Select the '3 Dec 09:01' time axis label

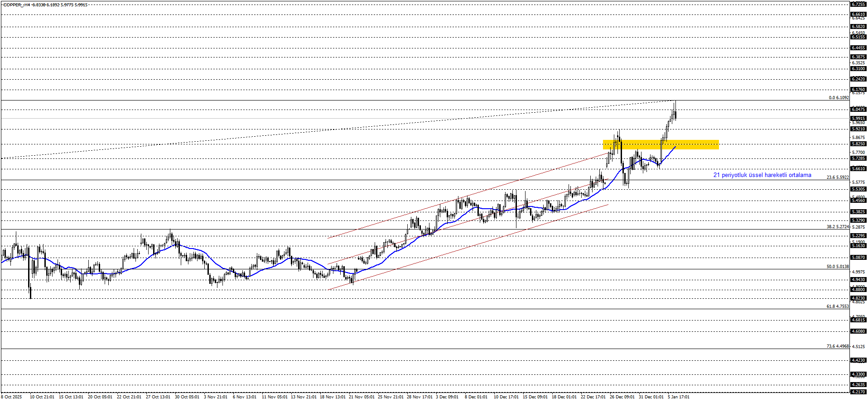(447, 397)
